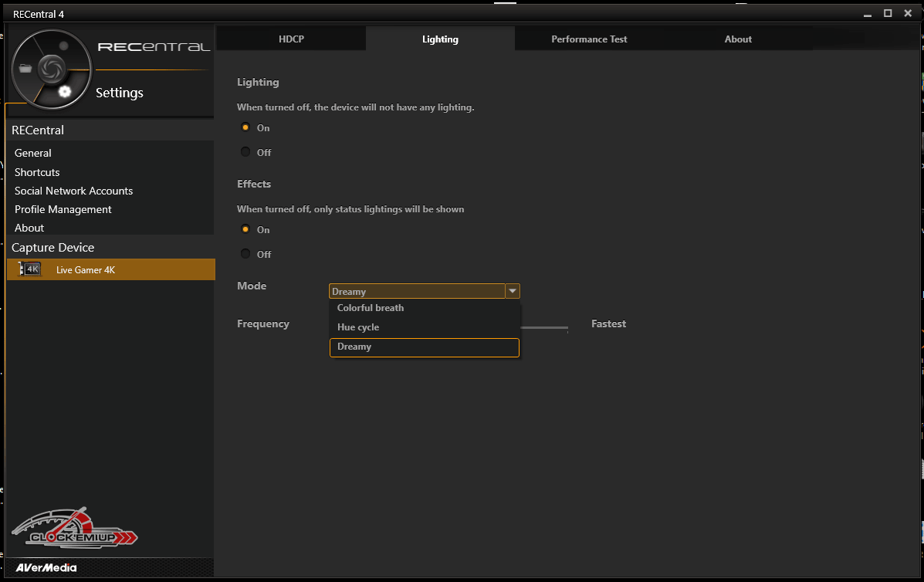Screen dimensions: 924x582
Task: Choose Colorful breath from the Mode list
Action: pos(371,308)
